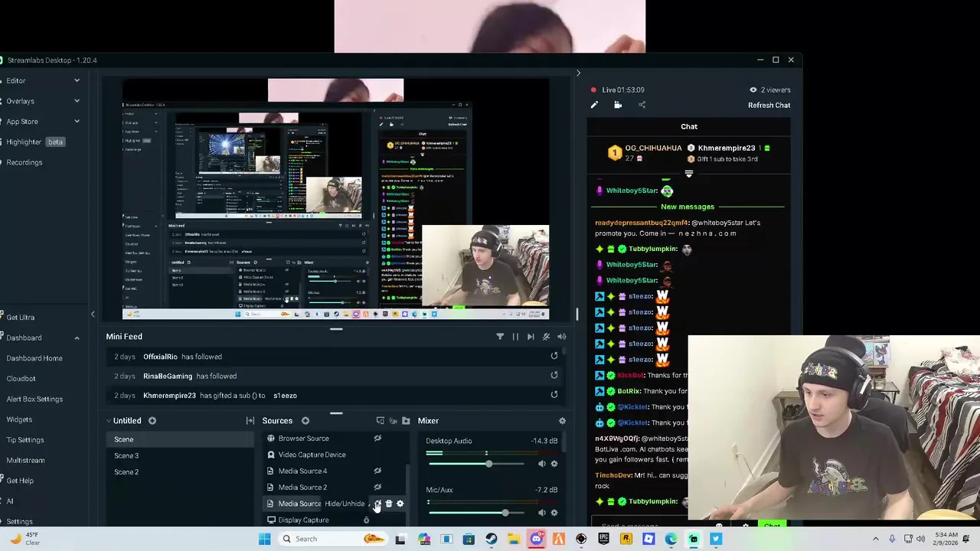The width and height of the screenshot is (980, 551).
Task: Select the Video Capture Device source
Action: point(312,455)
